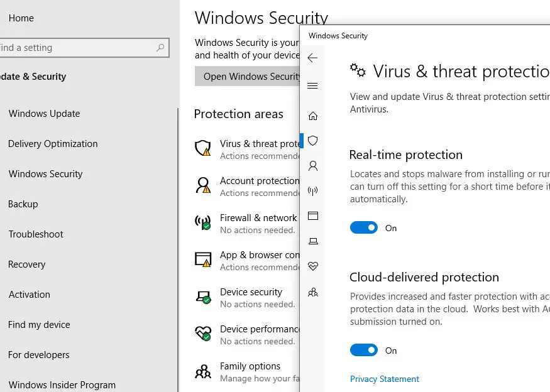Go to Troubleshoot settings page
Image resolution: width=550 pixels, height=392 pixels.
[36, 234]
